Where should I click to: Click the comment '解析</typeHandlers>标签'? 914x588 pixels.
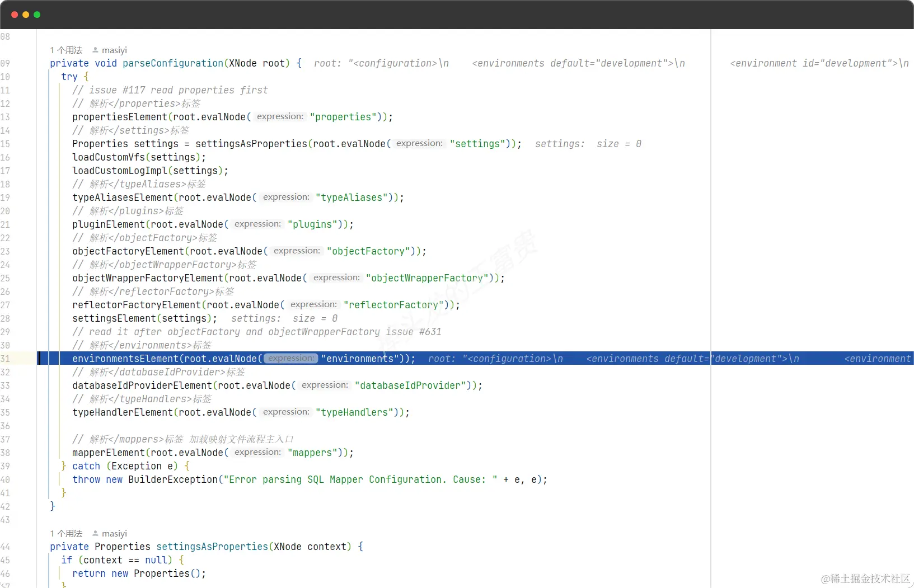click(x=142, y=399)
